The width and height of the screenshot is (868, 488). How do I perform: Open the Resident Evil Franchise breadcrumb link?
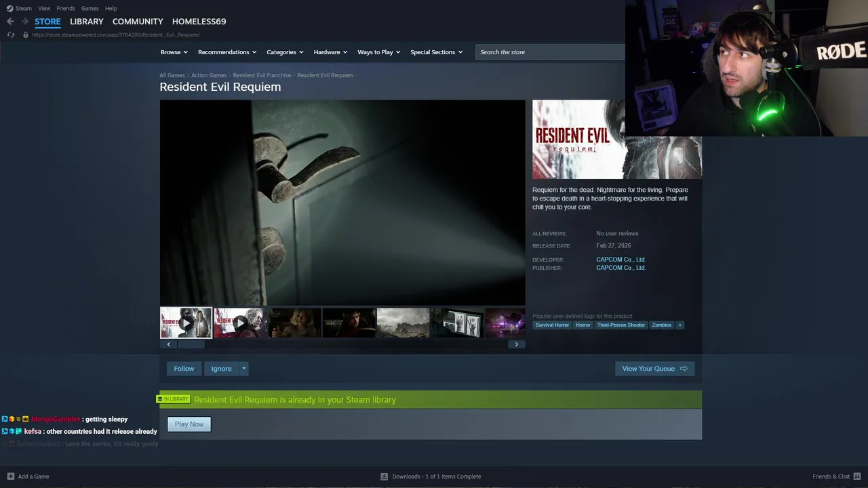262,75
